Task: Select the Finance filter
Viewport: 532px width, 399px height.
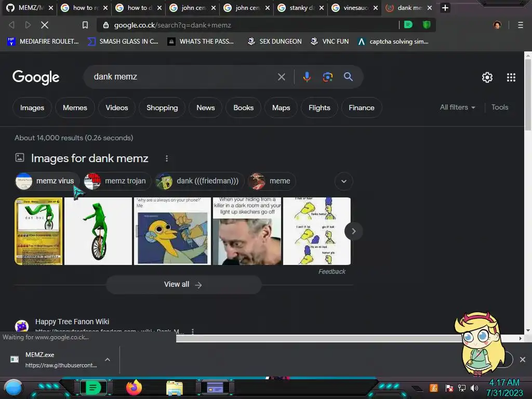Action: 362,108
